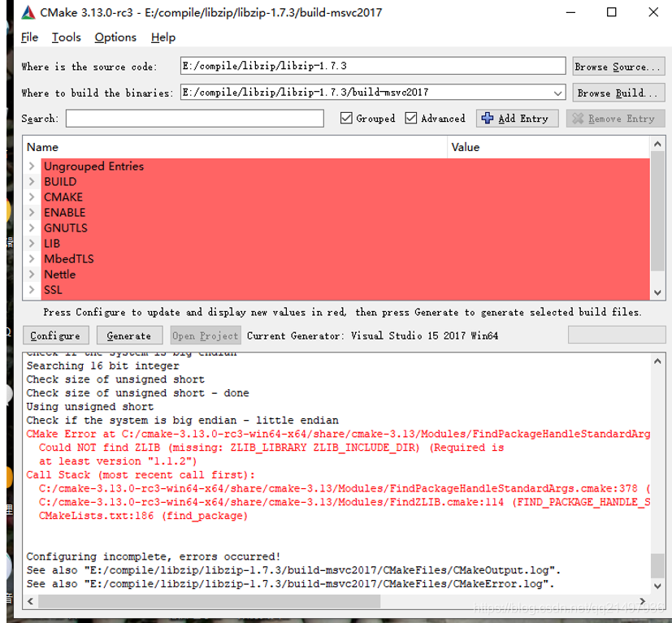This screenshot has width=672, height=623.
Task: Expand the SSL group
Action: coord(32,289)
